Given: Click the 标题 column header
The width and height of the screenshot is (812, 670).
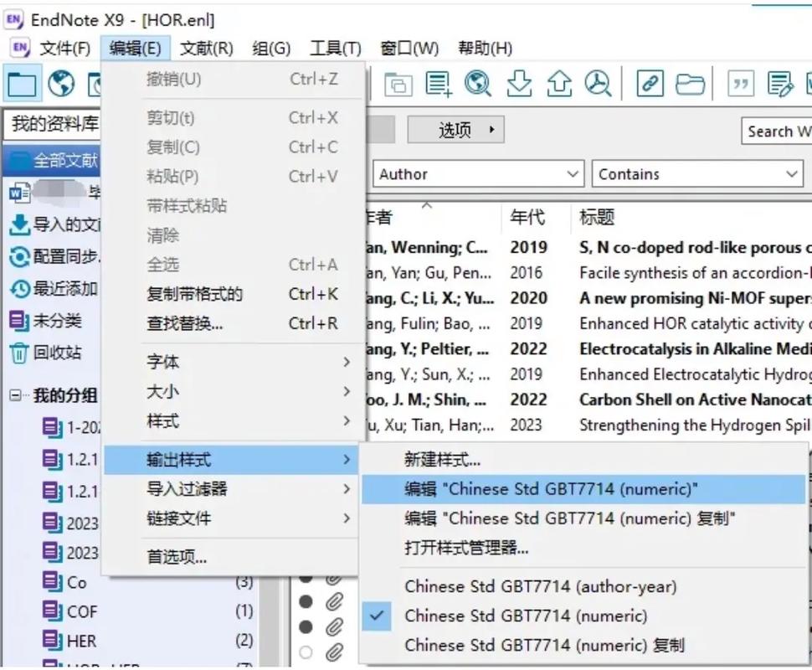Looking at the screenshot, I should (x=691, y=217).
